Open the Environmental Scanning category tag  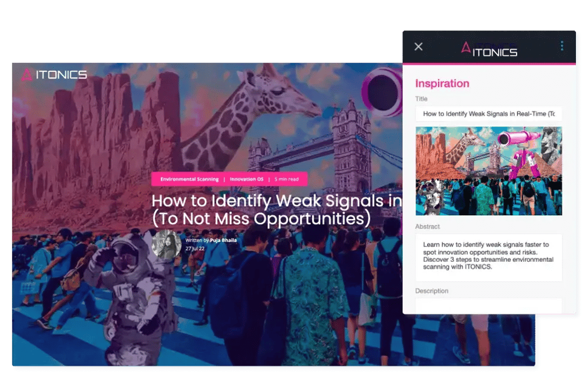click(x=189, y=179)
